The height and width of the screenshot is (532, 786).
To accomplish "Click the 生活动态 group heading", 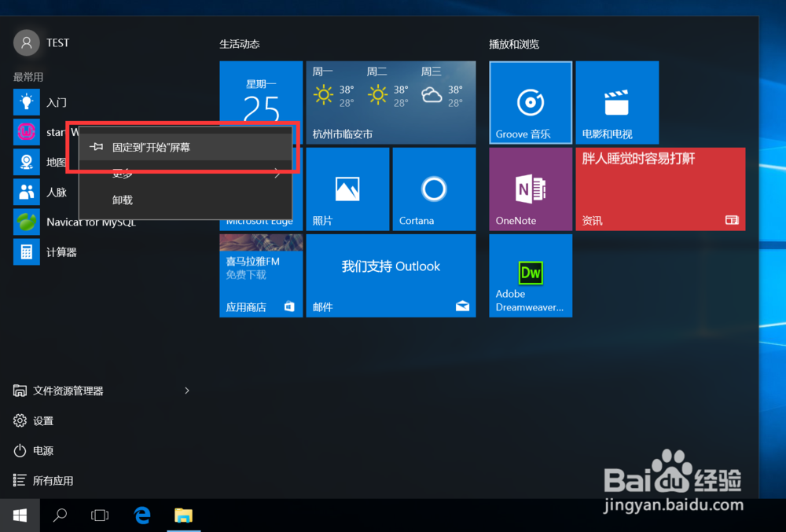I will pyautogui.click(x=240, y=44).
